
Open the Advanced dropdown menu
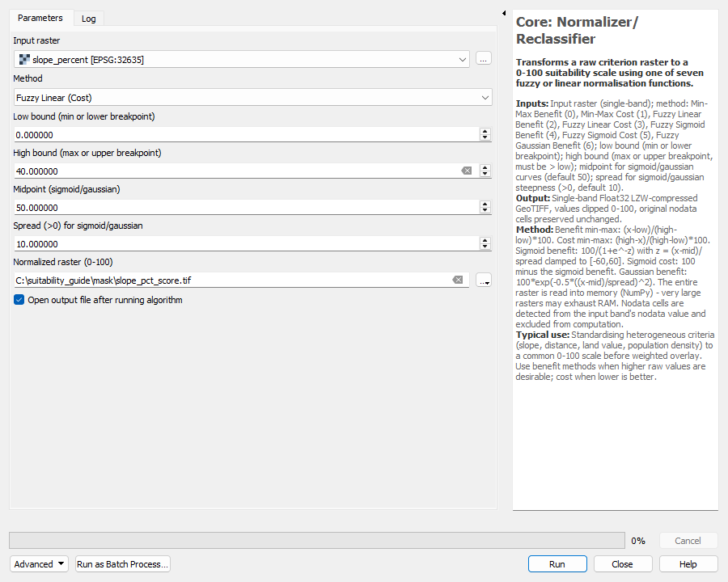39,564
